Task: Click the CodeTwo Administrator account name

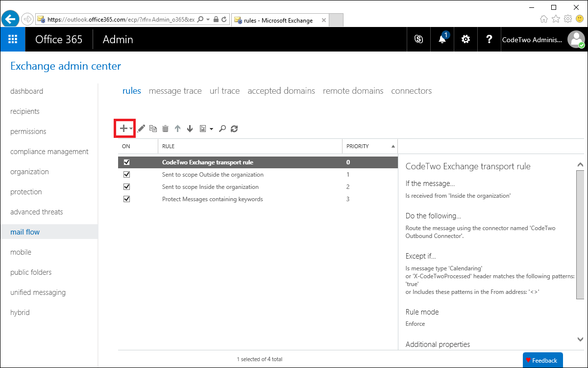Action: pyautogui.click(x=532, y=40)
